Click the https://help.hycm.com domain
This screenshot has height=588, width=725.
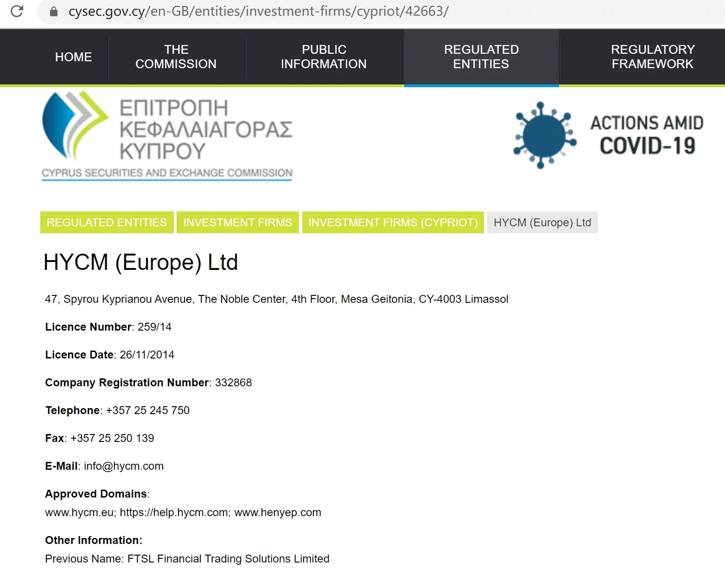174,512
